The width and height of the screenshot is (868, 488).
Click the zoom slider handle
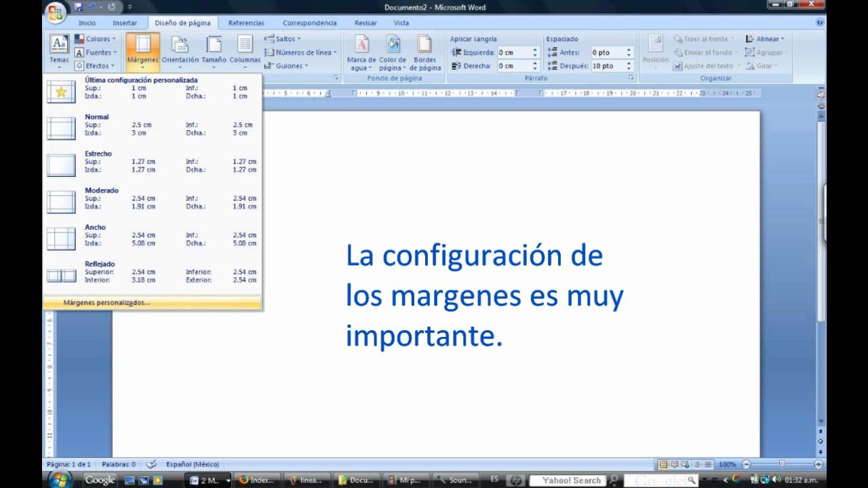782,464
